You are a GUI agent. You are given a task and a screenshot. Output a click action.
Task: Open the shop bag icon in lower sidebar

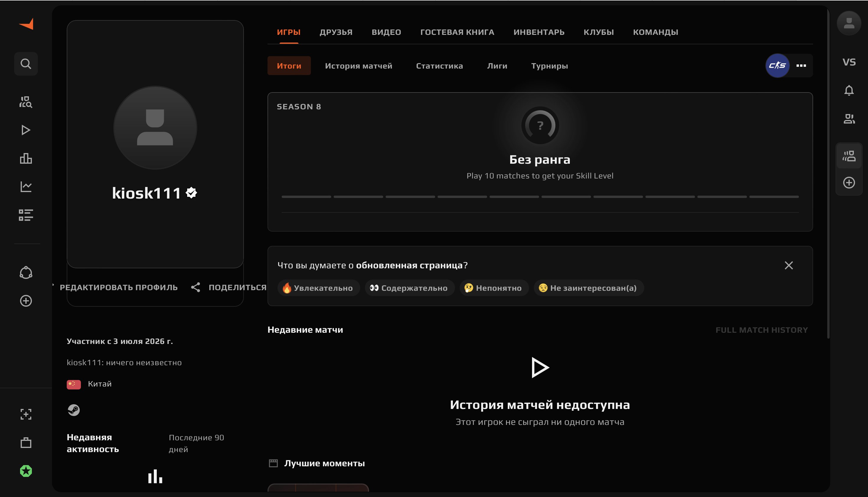click(26, 443)
